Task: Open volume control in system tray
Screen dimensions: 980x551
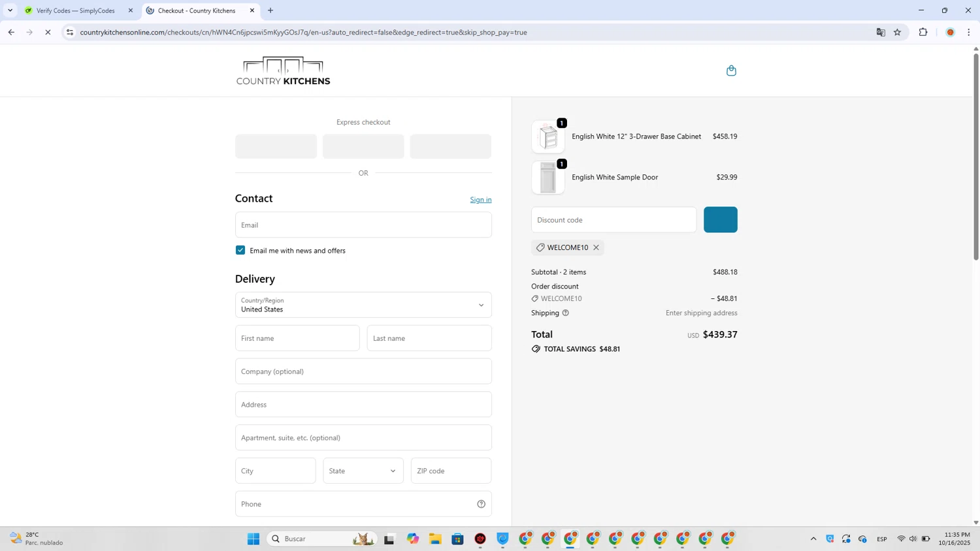Action: (913, 539)
